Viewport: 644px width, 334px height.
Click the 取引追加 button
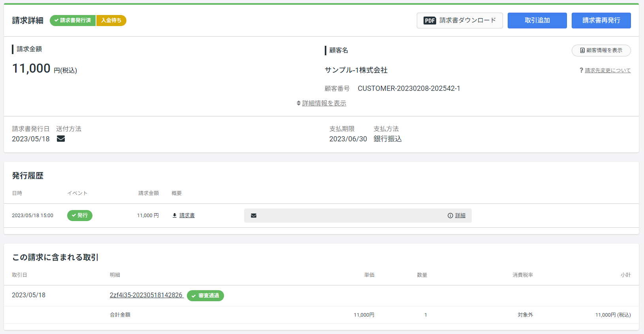pos(537,21)
